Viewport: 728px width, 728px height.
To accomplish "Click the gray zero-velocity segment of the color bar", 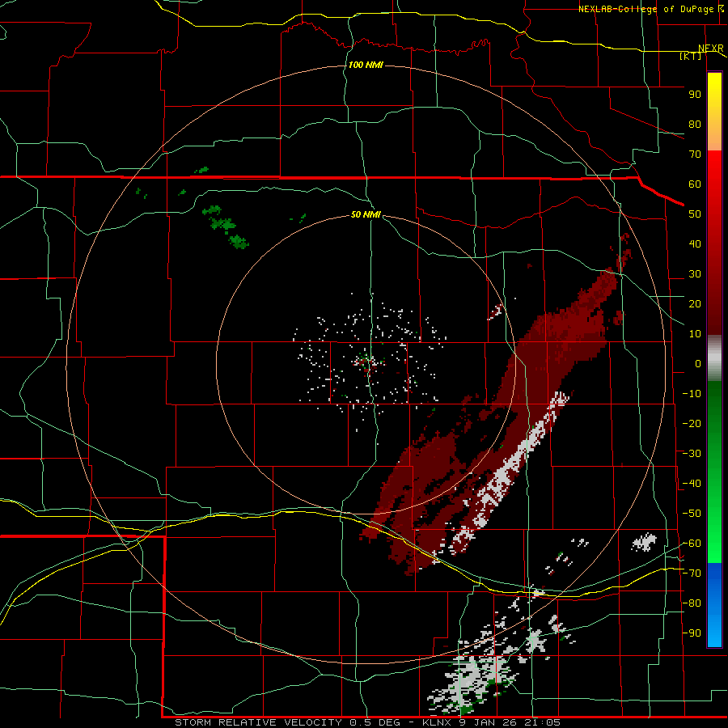I will (714, 358).
